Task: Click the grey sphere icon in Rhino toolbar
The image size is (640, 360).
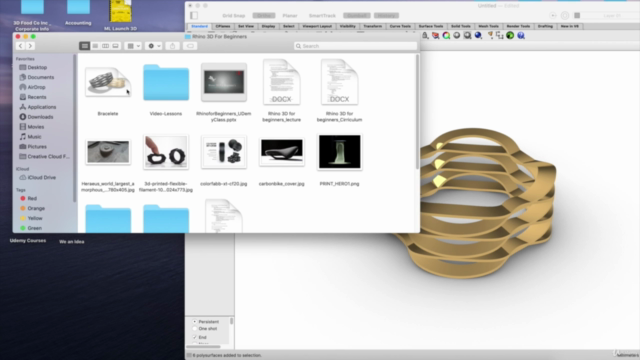Action: [457, 36]
